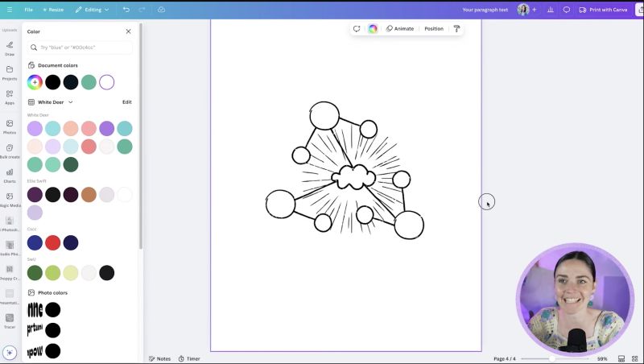This screenshot has height=364, width=644.
Task: Close the Color panel
Action: (x=129, y=31)
